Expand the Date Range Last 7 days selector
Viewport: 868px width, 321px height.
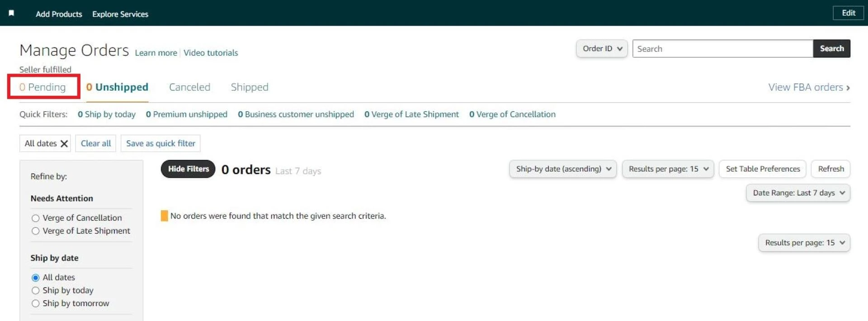pos(798,193)
